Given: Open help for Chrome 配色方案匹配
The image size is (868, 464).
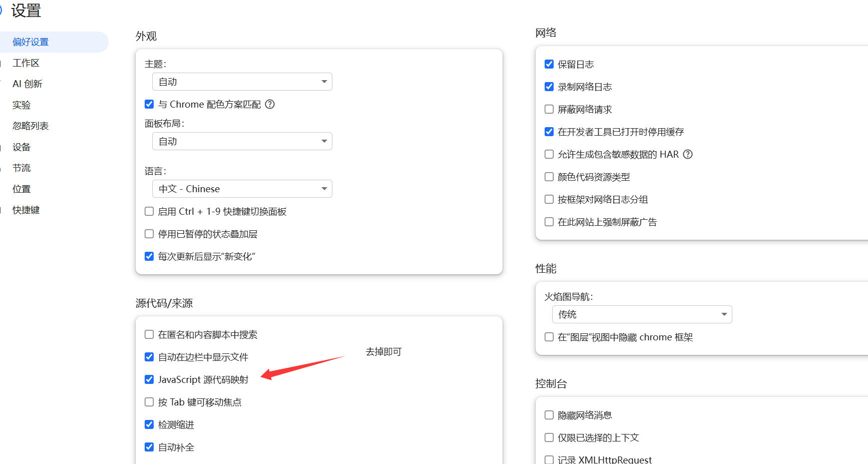Looking at the screenshot, I should [270, 104].
